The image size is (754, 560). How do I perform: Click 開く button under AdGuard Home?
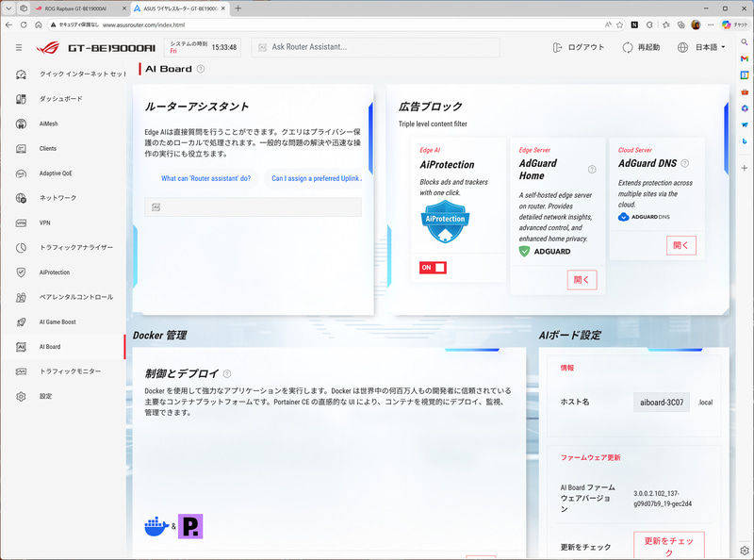tap(582, 280)
